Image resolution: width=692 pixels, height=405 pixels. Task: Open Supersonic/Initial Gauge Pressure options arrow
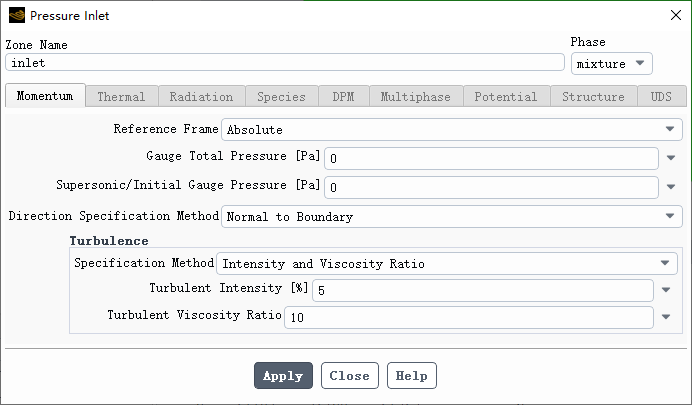click(x=671, y=187)
